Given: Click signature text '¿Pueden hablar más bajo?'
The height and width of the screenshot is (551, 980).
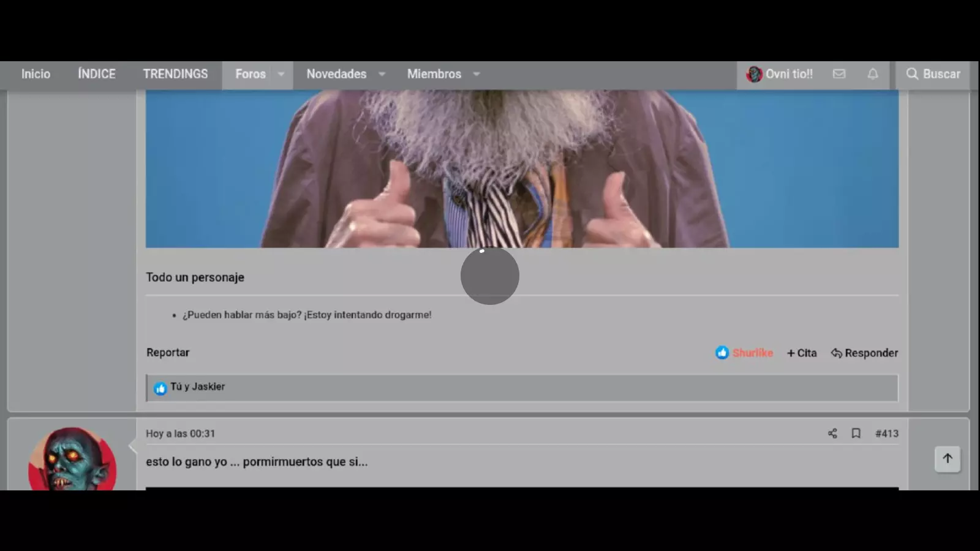Looking at the screenshot, I should [242, 315].
